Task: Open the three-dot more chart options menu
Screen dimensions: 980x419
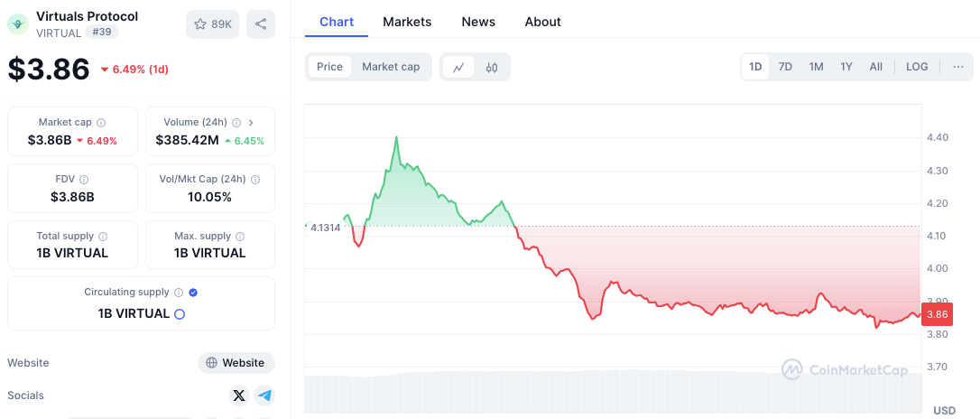Action: (x=958, y=67)
